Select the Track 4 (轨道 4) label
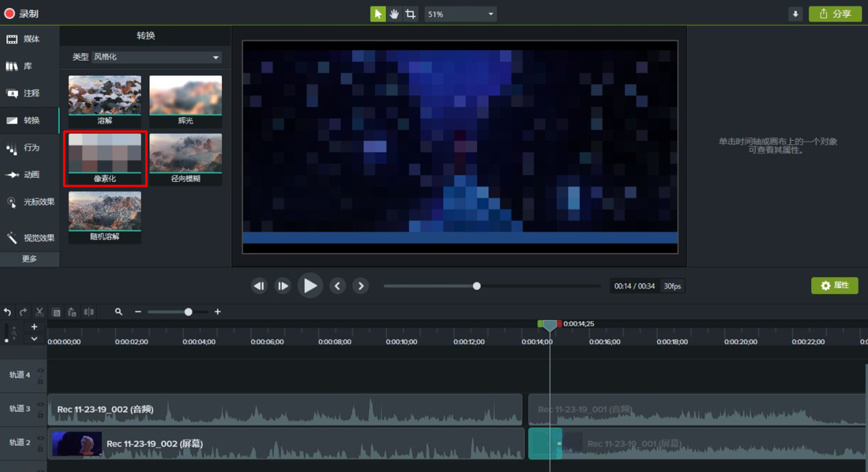Screen dimensions: 868x472 pos(19,375)
